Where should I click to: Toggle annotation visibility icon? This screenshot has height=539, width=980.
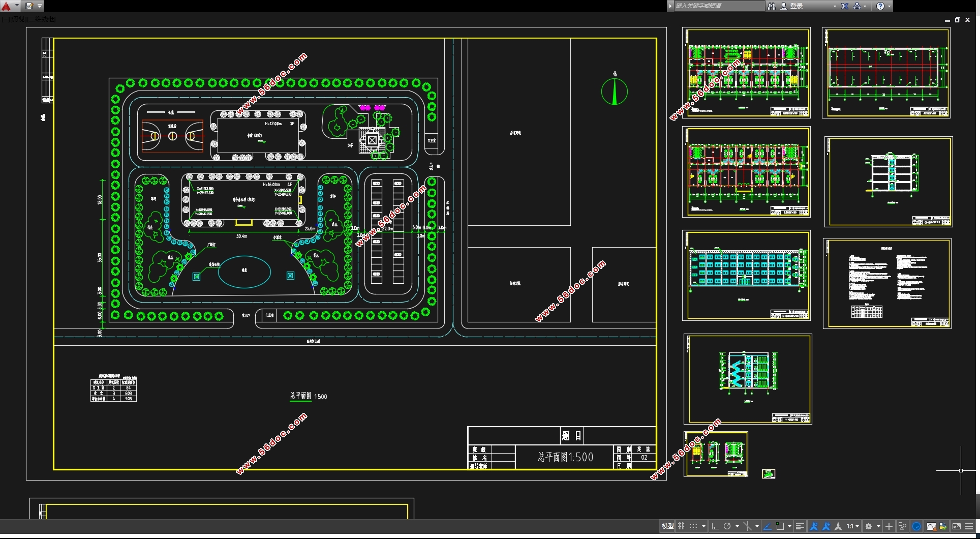tap(814, 526)
